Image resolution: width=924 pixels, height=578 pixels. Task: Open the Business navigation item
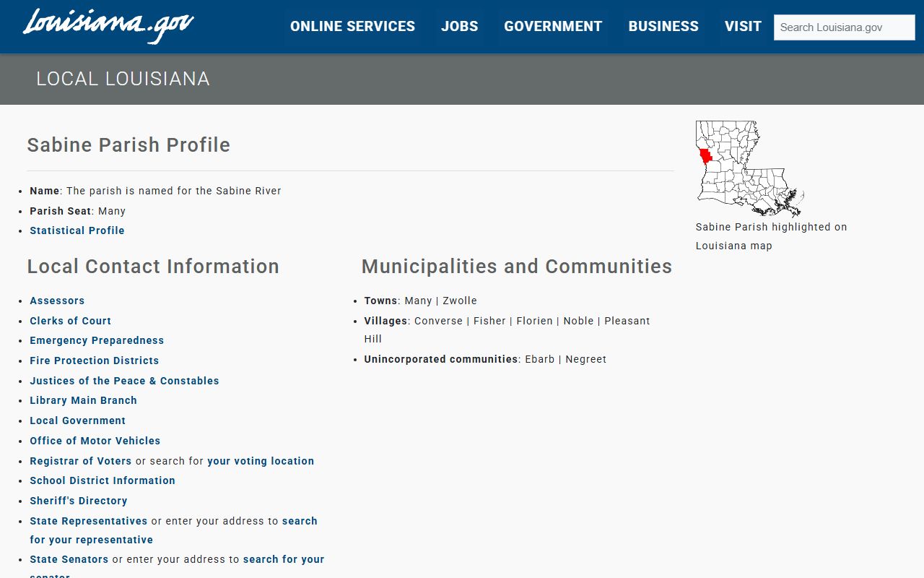(x=663, y=27)
